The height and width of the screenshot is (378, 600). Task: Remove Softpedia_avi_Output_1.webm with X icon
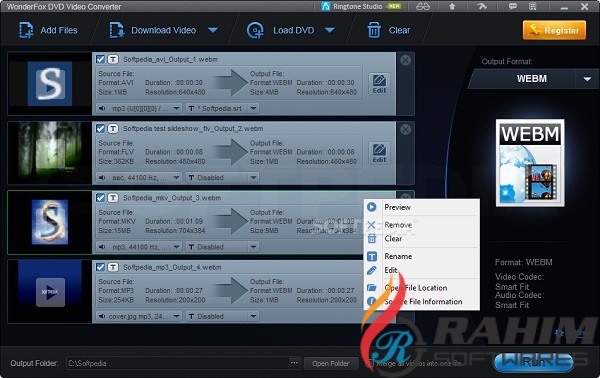pyautogui.click(x=406, y=60)
